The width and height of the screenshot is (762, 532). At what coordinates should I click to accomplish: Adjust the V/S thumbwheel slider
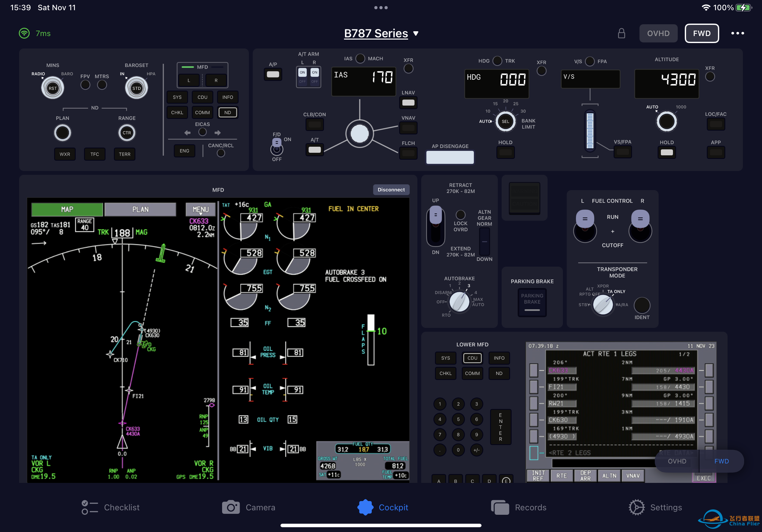pos(590,131)
